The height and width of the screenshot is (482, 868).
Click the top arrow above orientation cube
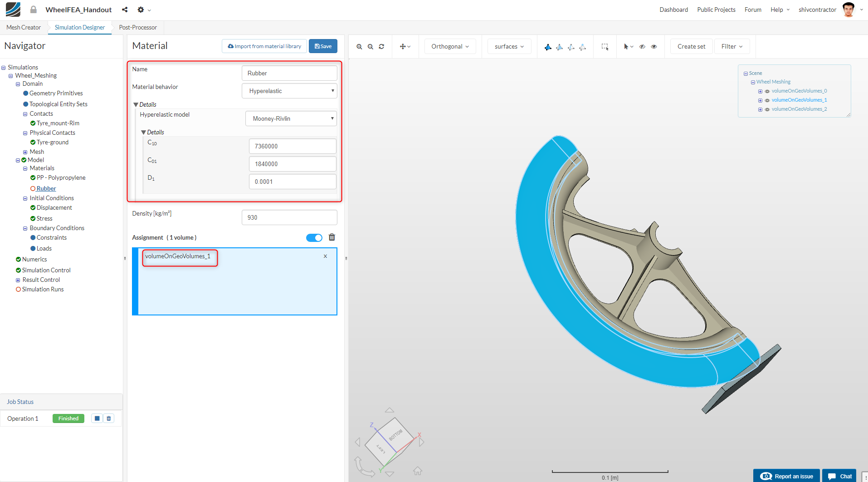click(x=390, y=410)
